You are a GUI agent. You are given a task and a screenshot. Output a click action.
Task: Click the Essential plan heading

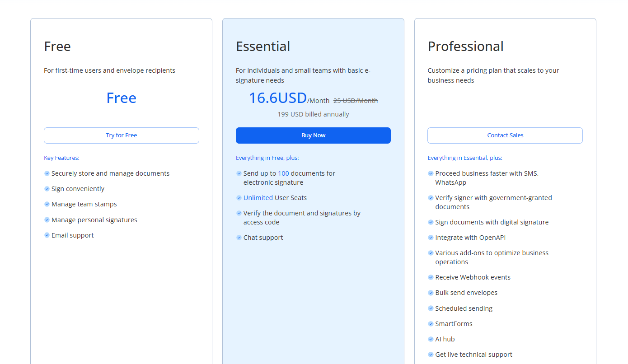(263, 47)
